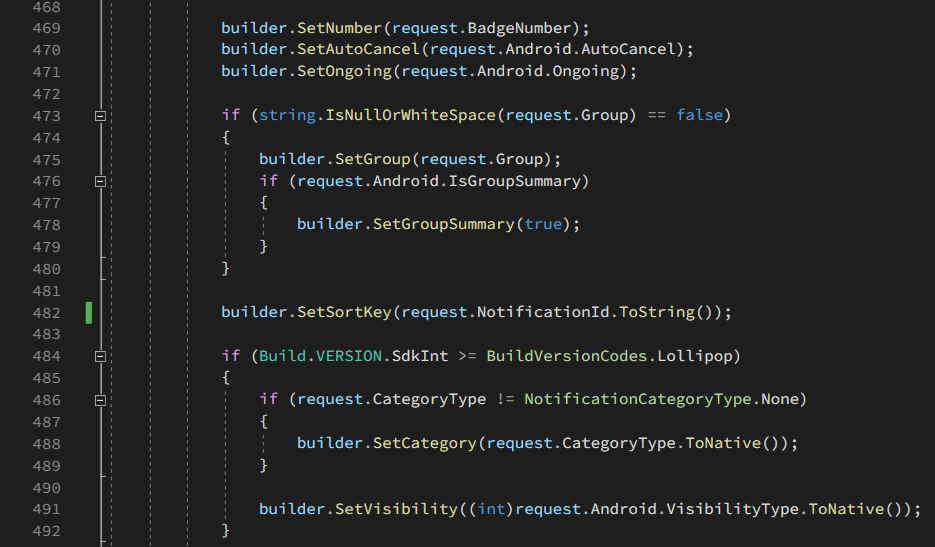Click on SetGroup method call
The width and height of the screenshot is (935, 547).
pos(373,159)
